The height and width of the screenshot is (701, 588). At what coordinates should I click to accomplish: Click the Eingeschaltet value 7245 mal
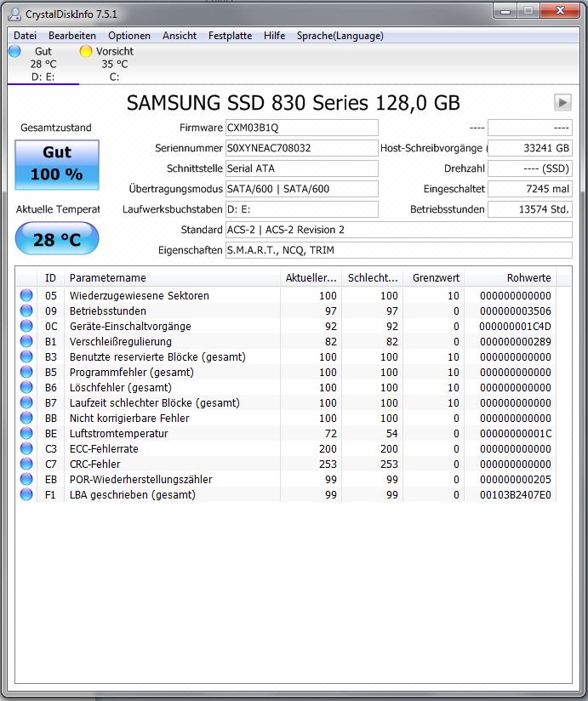point(530,189)
